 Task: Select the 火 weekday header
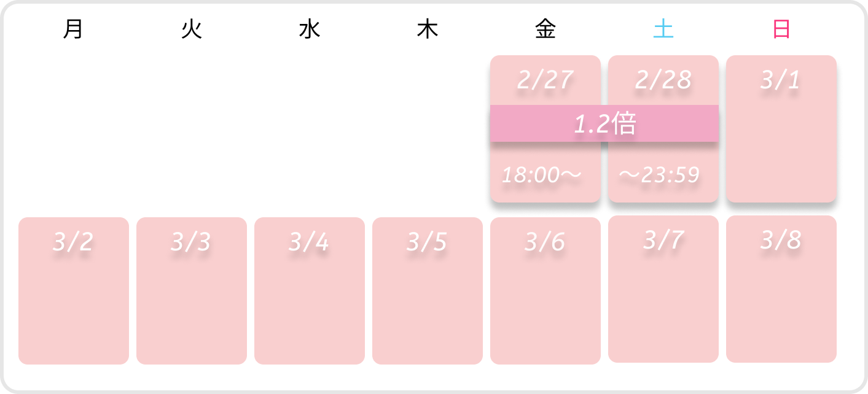tap(192, 29)
